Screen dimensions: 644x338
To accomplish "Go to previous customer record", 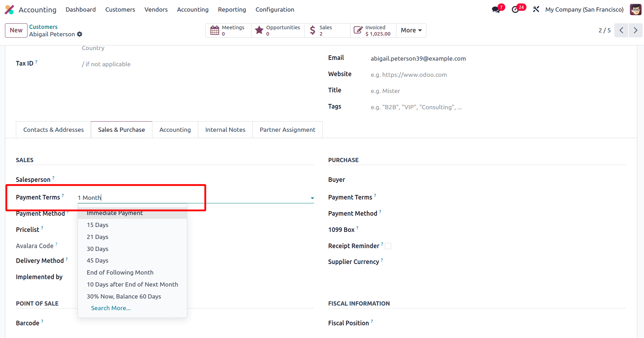I will click(x=621, y=30).
